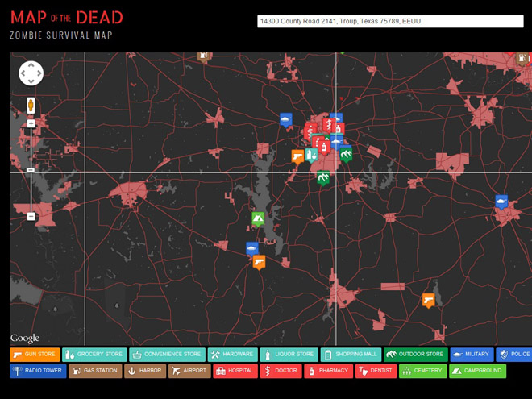The width and height of the screenshot is (532, 399).
Task: Toggle the Grocery Store legend filter
Action: pos(94,355)
